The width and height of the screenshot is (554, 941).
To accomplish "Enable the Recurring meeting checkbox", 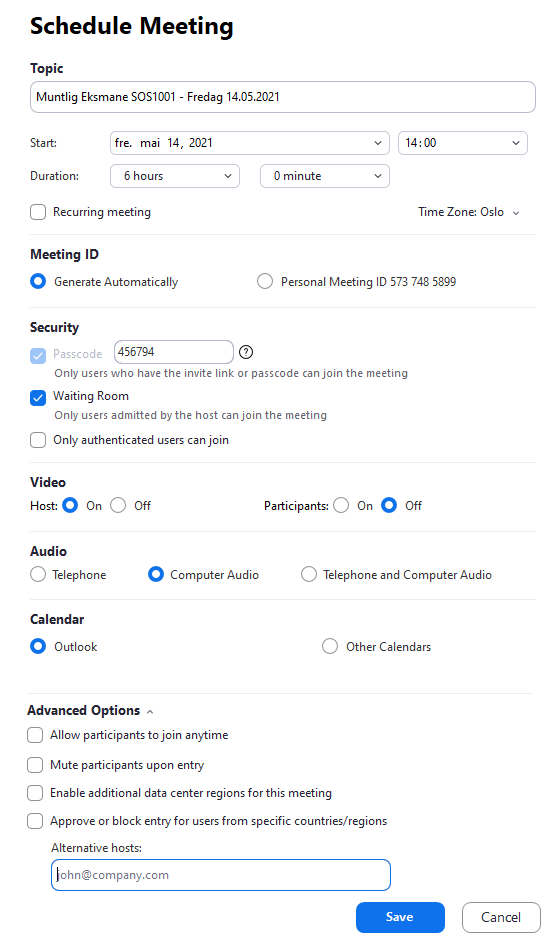I will tap(38, 212).
